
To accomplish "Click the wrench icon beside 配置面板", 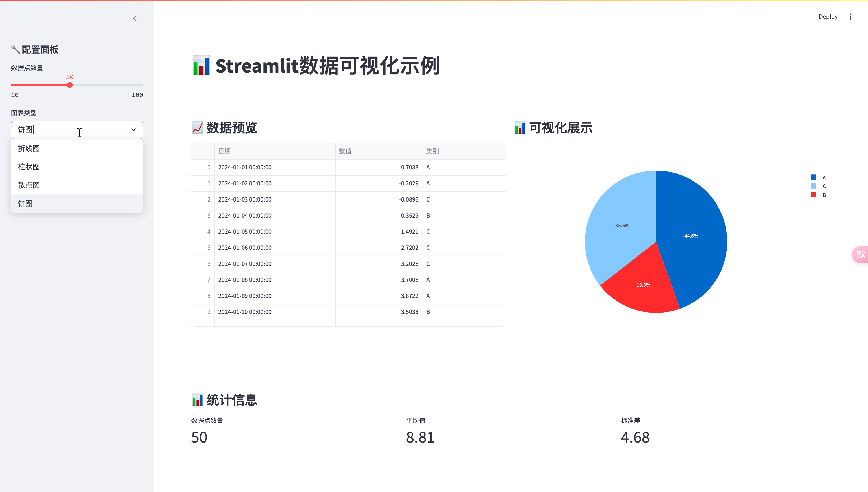I will tap(15, 49).
